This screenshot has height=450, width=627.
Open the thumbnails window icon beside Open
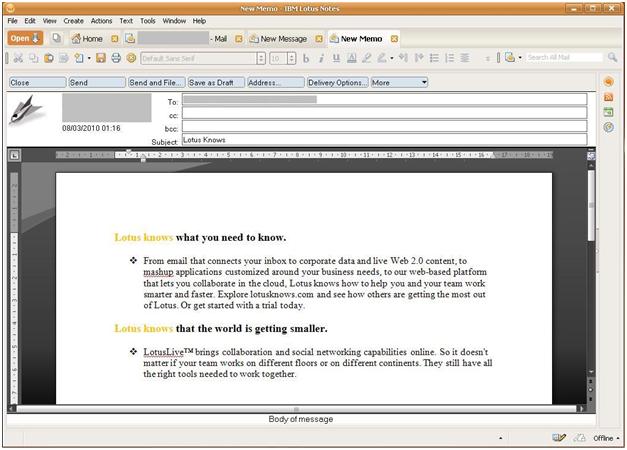point(56,38)
